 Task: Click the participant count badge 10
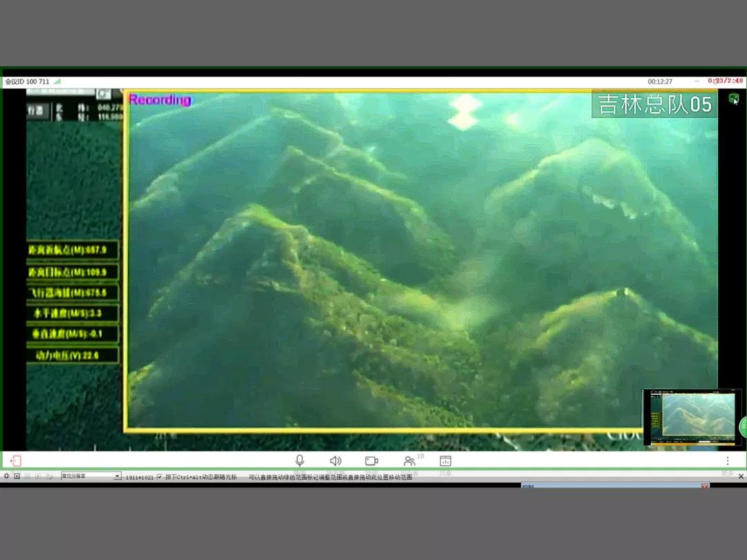pyautogui.click(x=421, y=456)
